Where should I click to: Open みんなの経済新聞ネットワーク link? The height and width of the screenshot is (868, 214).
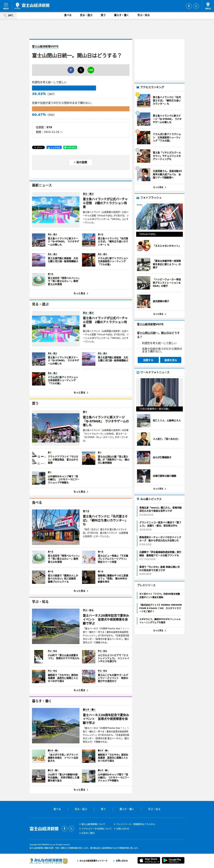[x=93, y=861]
